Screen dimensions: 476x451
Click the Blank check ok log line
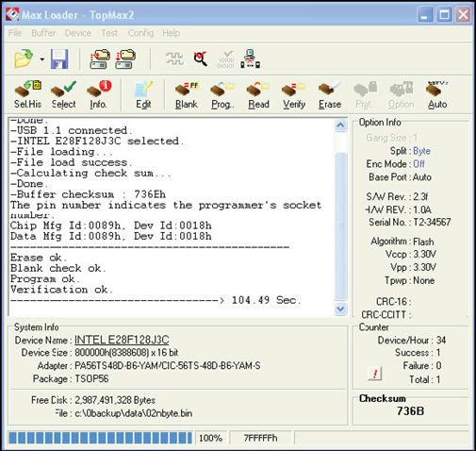58,268
